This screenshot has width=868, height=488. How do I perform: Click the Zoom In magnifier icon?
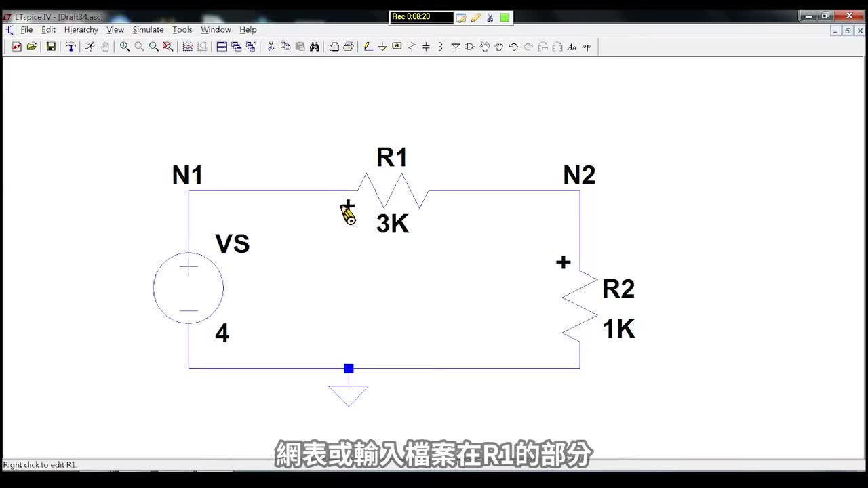coord(125,47)
